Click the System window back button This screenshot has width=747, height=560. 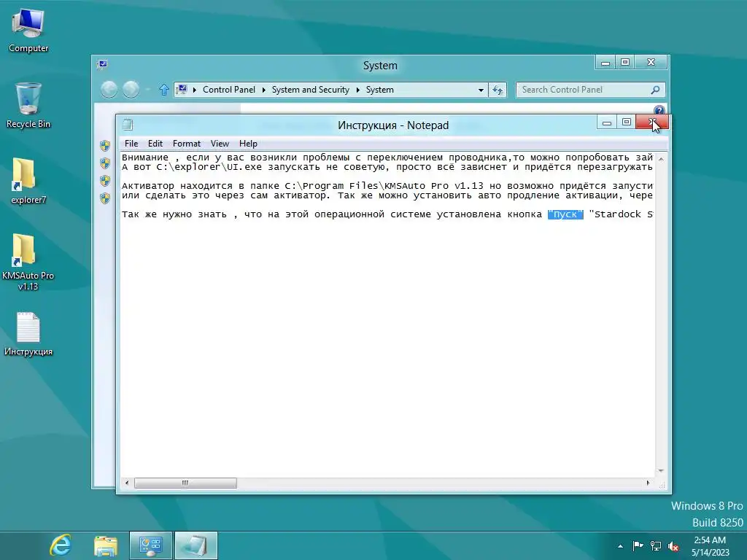coord(109,90)
